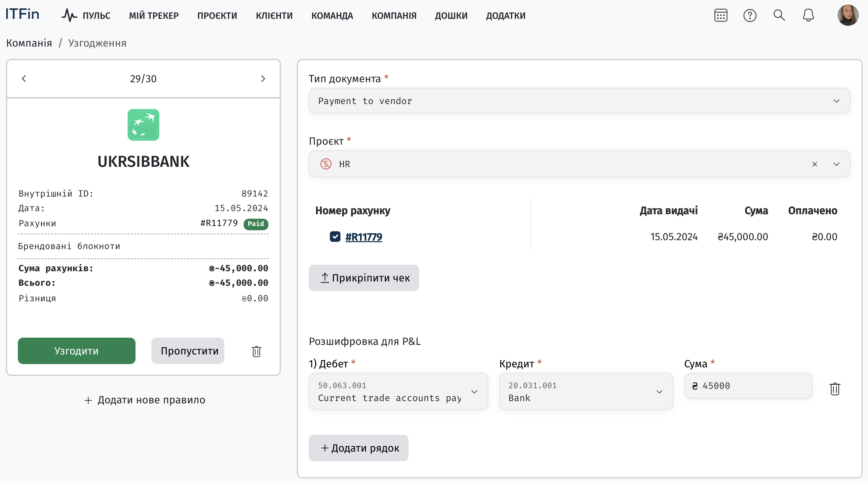
Task: Open ПРОЄКТИ menu
Action: [217, 16]
